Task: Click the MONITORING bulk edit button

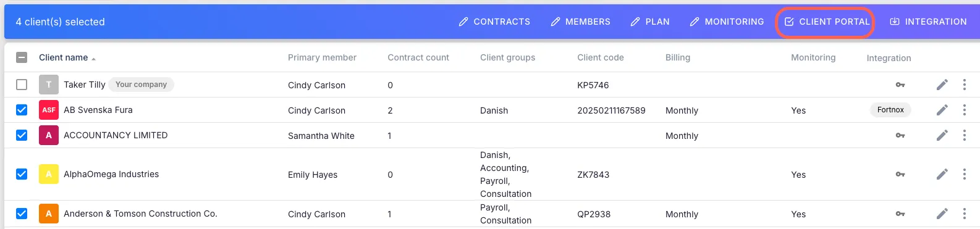Action: [x=727, y=22]
